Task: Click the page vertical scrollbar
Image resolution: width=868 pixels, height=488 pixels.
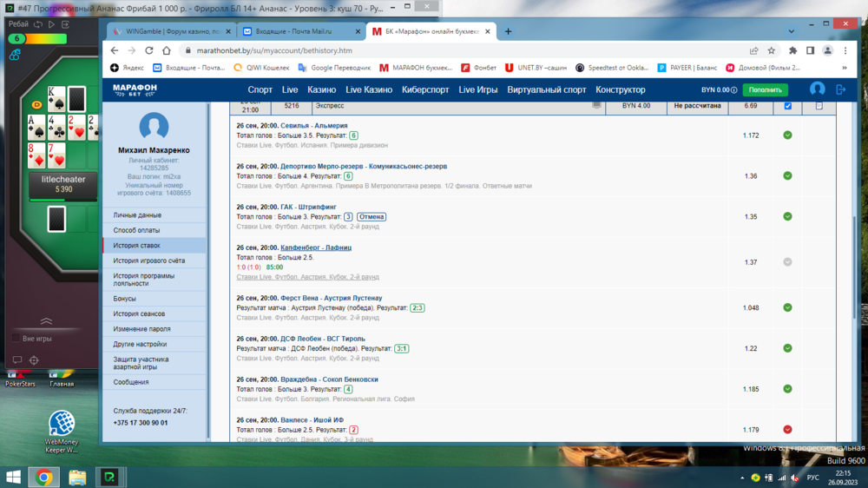Action: coord(854,260)
